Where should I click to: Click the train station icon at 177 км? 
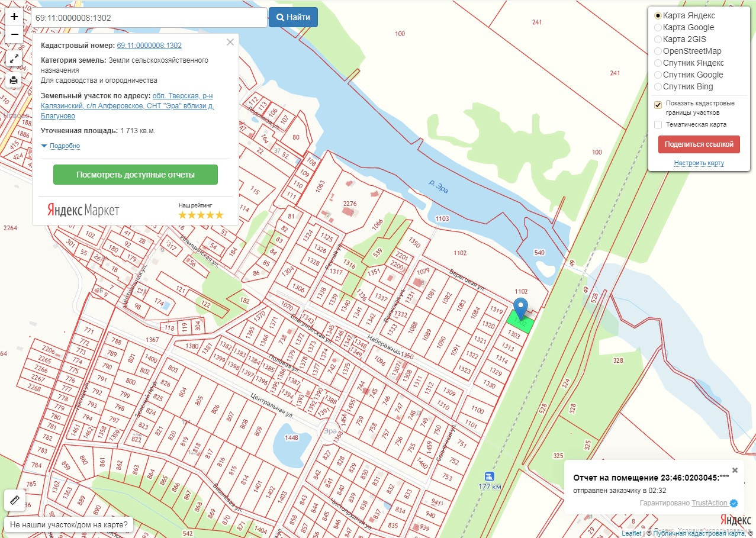(x=488, y=476)
